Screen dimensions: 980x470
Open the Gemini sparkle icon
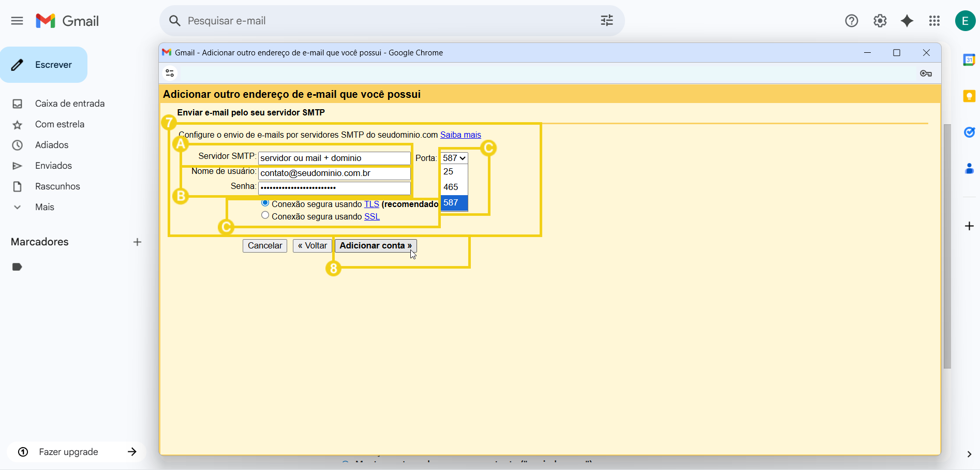click(x=907, y=21)
